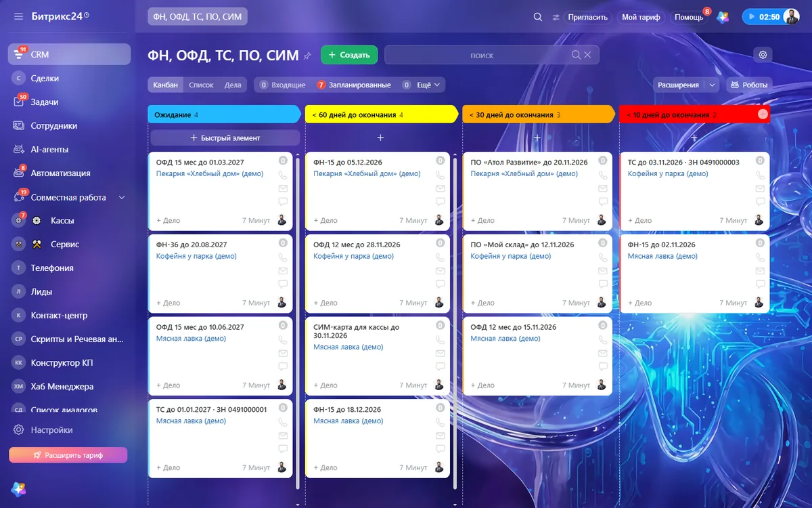Select the Канбан view tab

click(166, 85)
